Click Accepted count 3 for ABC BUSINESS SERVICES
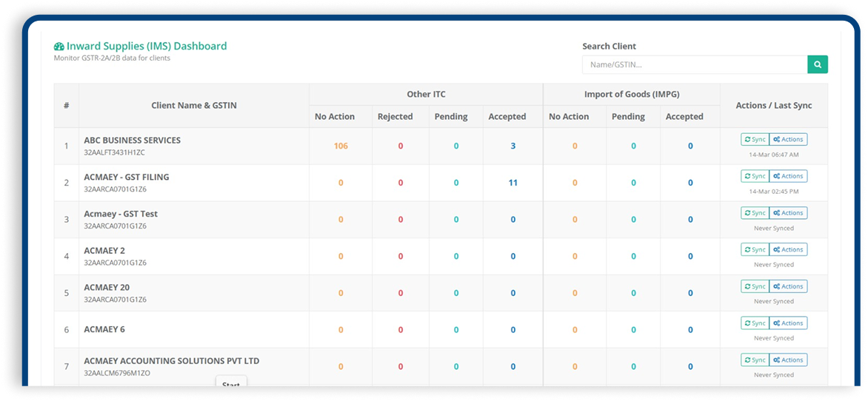This screenshot has height=401, width=868. 513,146
